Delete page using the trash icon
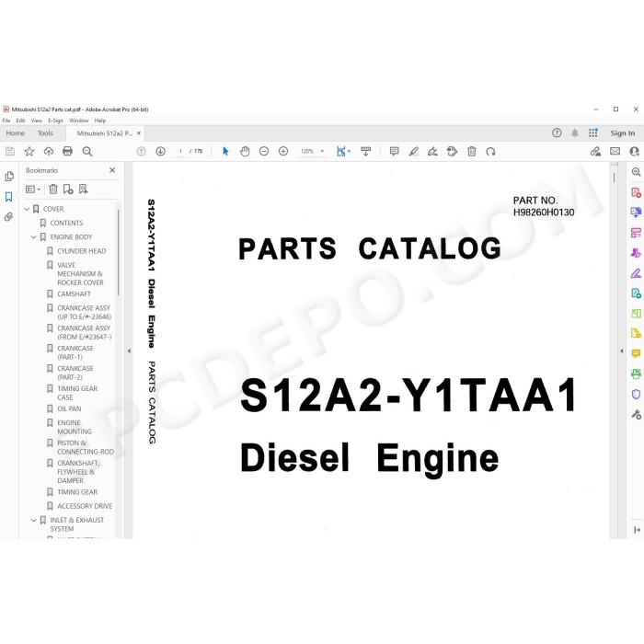644x644 pixels. click(472, 152)
